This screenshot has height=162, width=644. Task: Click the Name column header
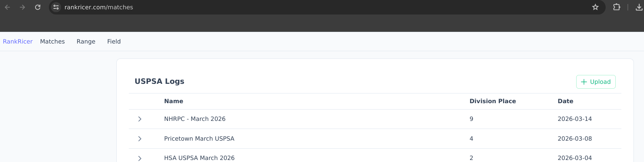click(174, 101)
